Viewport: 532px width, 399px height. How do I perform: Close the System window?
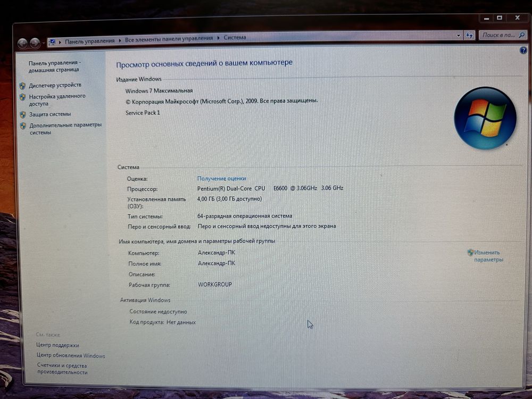pyautogui.click(x=517, y=18)
